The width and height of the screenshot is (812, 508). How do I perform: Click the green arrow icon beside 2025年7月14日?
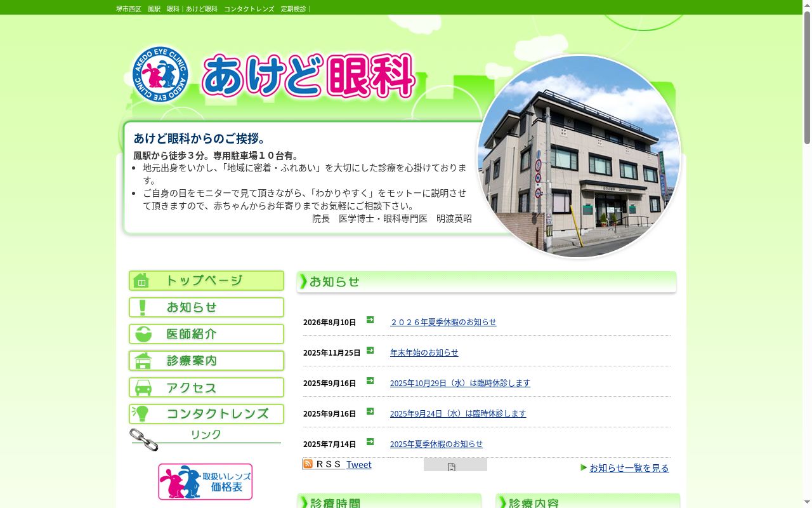tap(370, 442)
